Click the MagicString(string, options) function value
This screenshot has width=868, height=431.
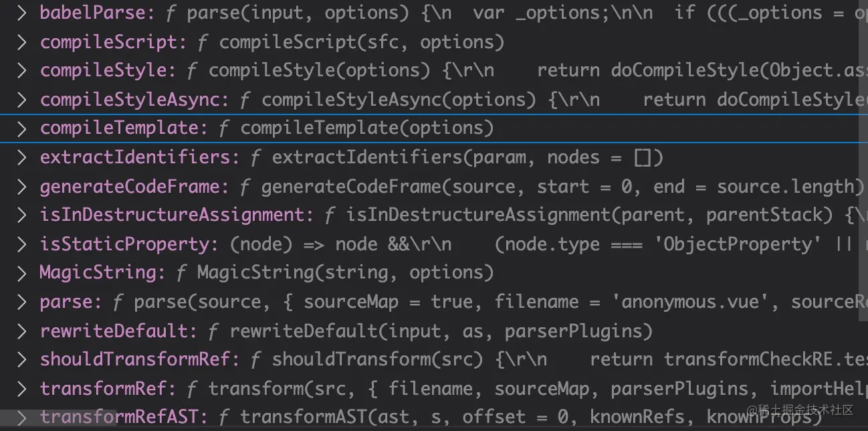pos(336,273)
